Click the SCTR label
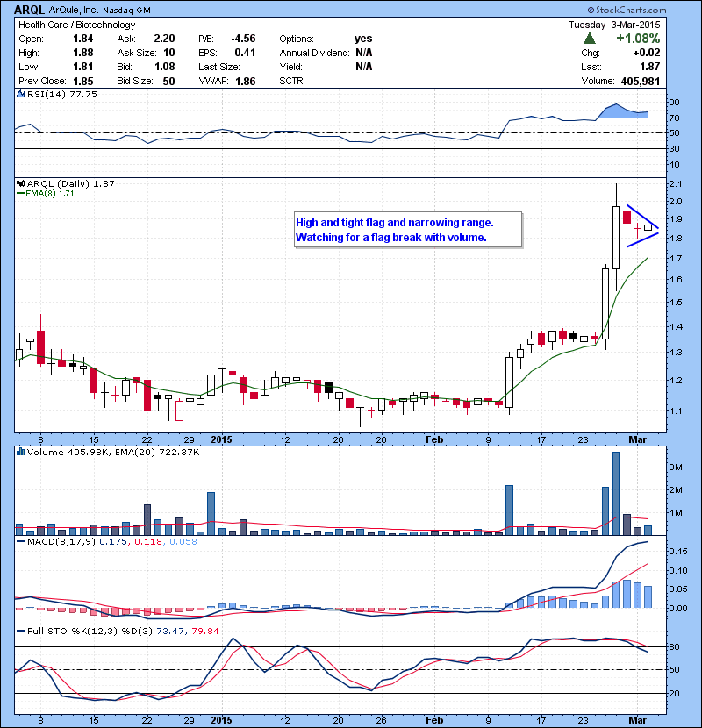The width and height of the screenshot is (702, 728). point(292,81)
